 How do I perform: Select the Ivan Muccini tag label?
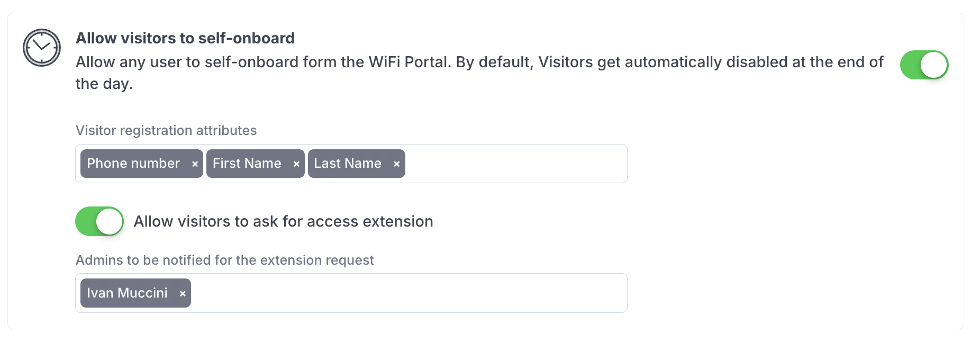[x=127, y=293]
